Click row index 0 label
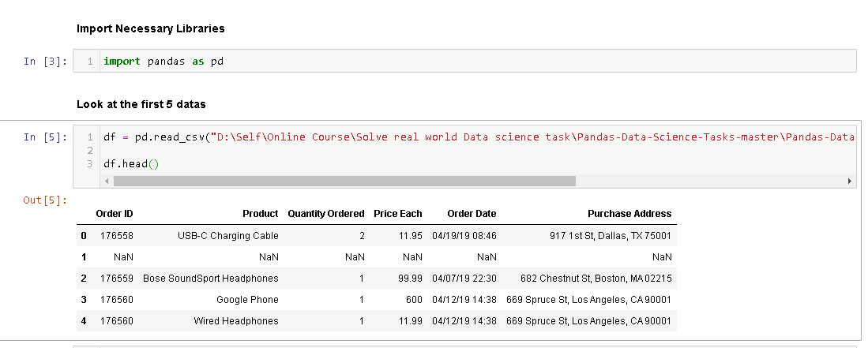 pos(84,236)
